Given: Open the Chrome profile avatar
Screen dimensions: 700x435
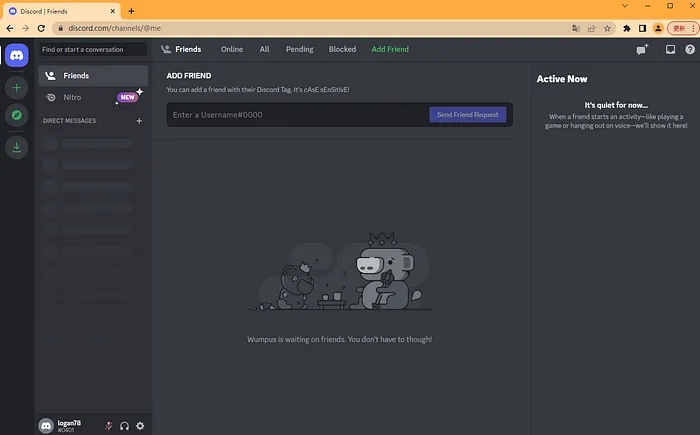Looking at the screenshot, I should (658, 28).
